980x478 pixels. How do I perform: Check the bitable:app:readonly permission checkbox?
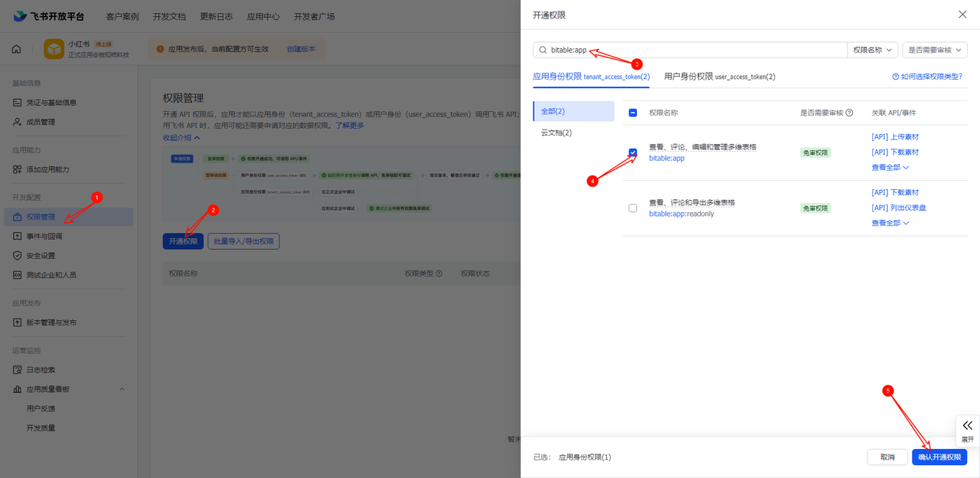coord(632,208)
